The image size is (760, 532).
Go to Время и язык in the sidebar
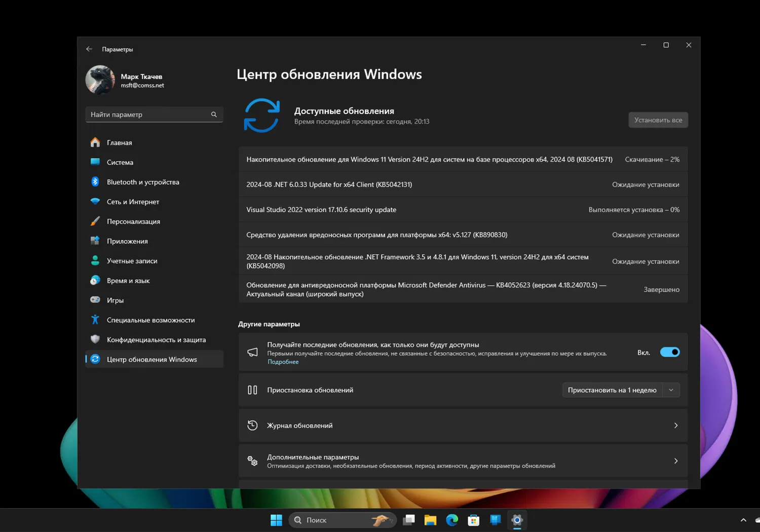[x=154, y=281]
